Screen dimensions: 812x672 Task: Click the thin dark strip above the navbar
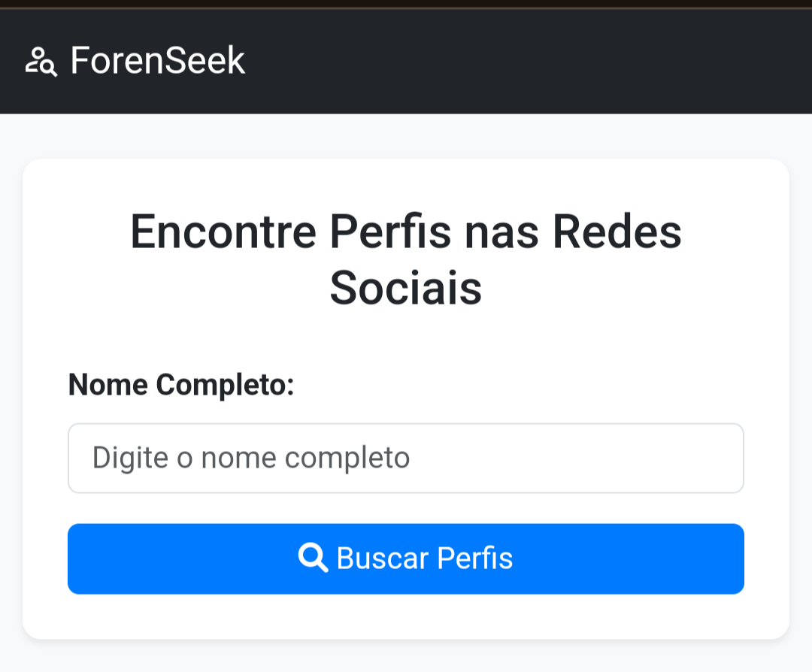click(x=406, y=4)
